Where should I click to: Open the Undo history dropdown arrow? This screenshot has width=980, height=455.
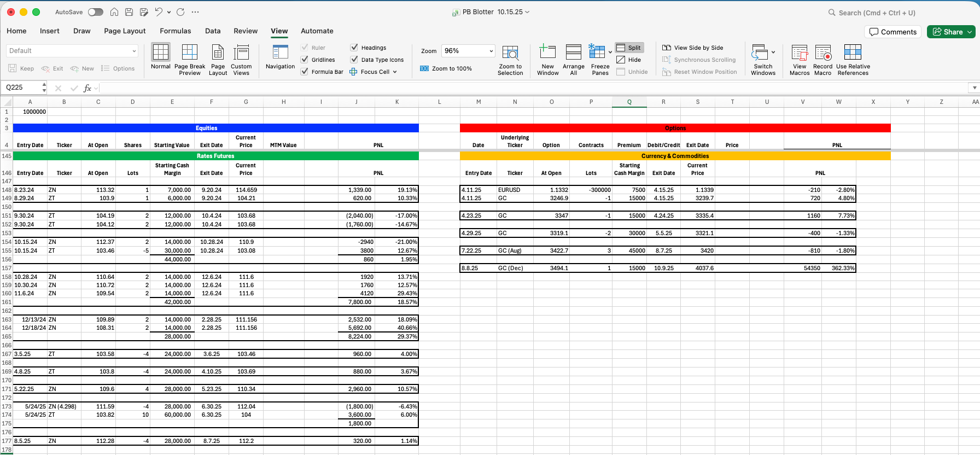coord(169,12)
